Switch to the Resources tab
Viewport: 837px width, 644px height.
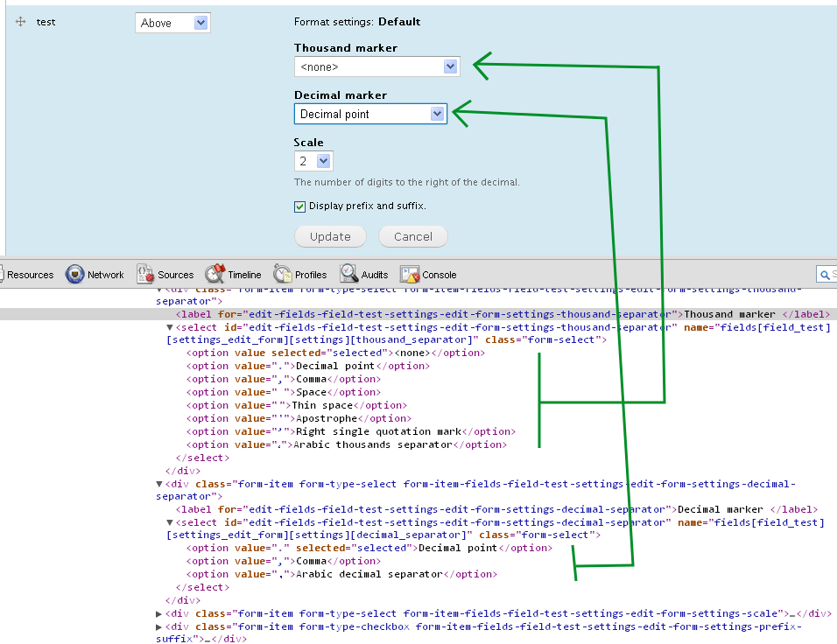31,275
